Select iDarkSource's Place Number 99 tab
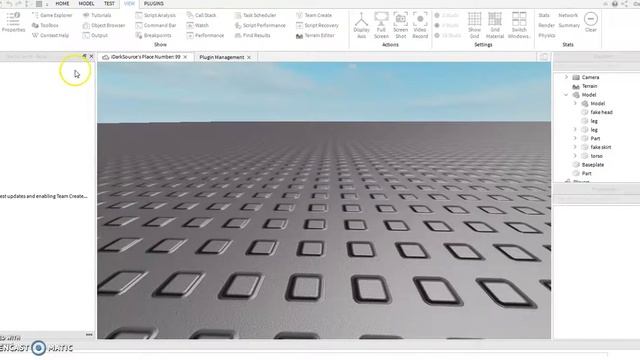Image resolution: width=640 pixels, height=360 pixels. point(145,57)
